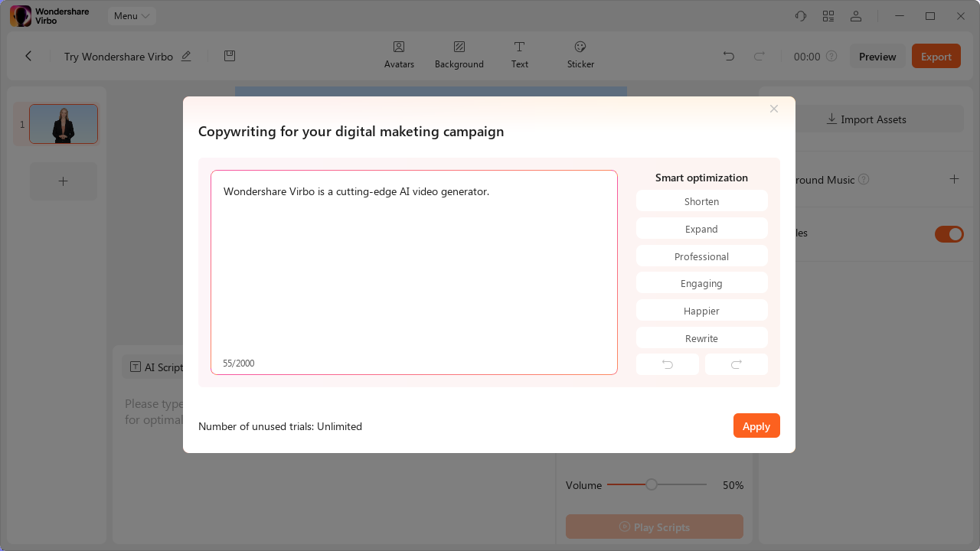This screenshot has height=551, width=980.
Task: Open the Sticker tool
Action: (x=580, y=55)
